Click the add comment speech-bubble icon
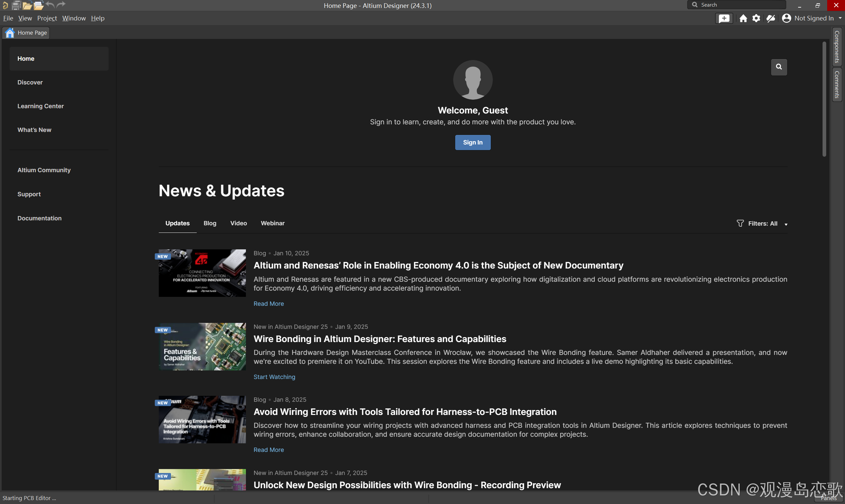845x504 pixels. (x=724, y=18)
